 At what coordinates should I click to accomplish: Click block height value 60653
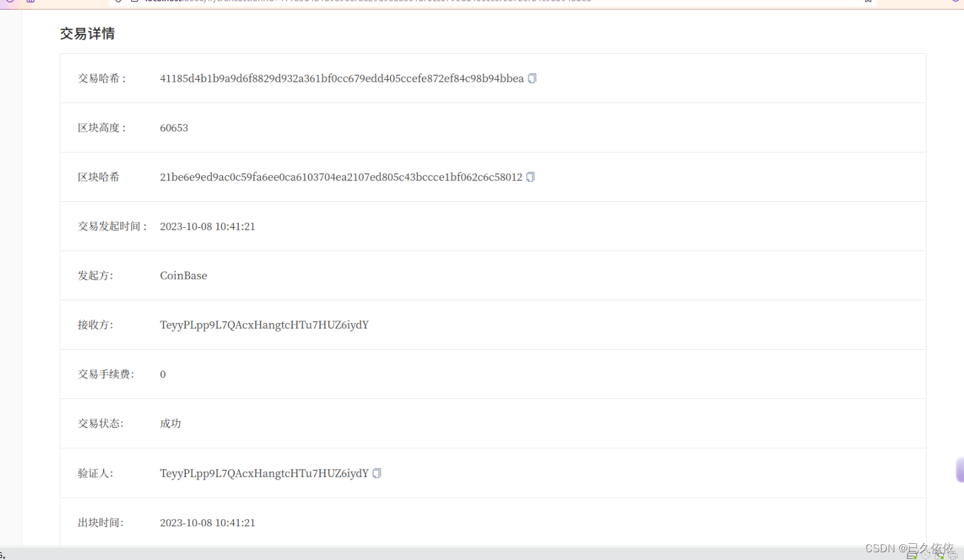pyautogui.click(x=174, y=128)
